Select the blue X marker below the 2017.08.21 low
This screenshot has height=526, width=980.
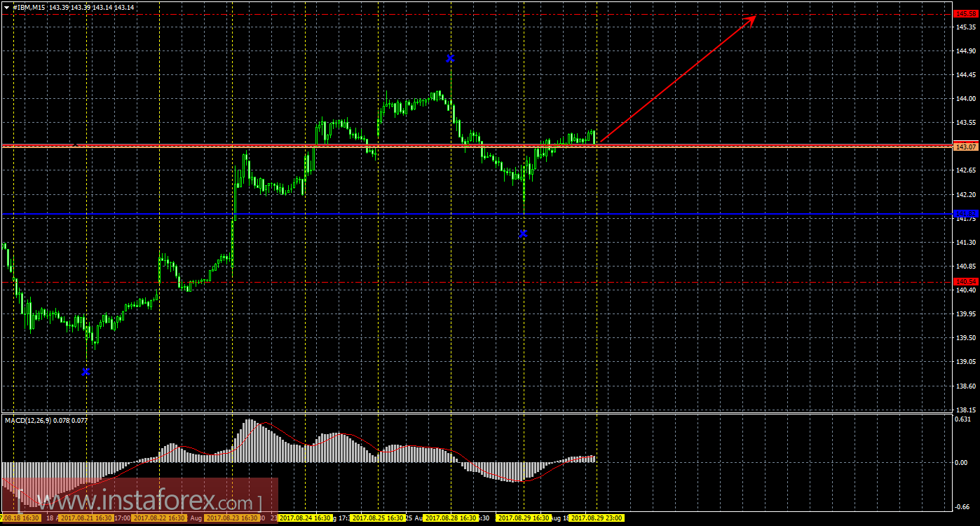coord(86,371)
